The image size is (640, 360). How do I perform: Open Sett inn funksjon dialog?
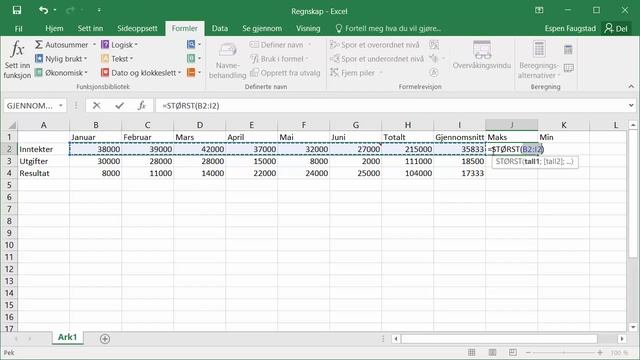tap(17, 60)
